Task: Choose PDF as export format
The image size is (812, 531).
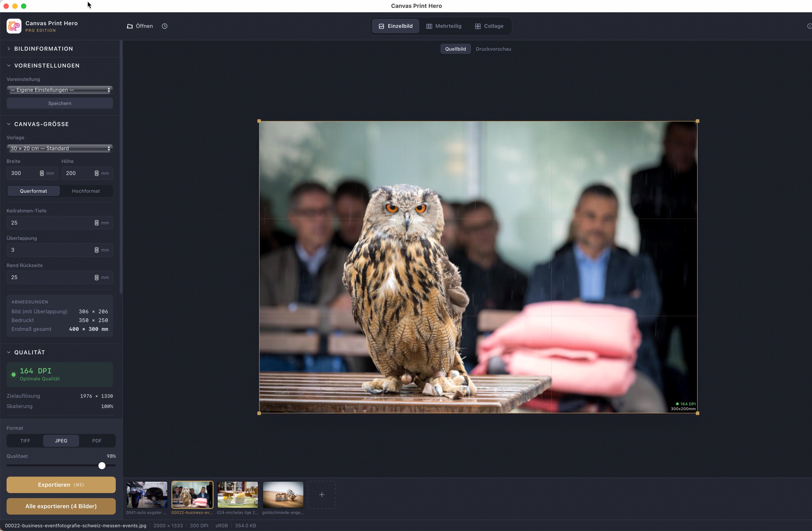Action: click(x=97, y=441)
